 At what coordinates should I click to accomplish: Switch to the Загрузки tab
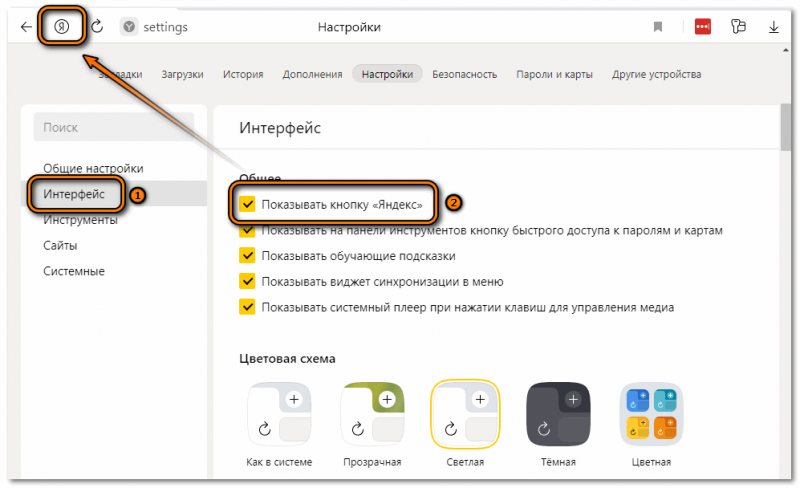pyautogui.click(x=182, y=75)
